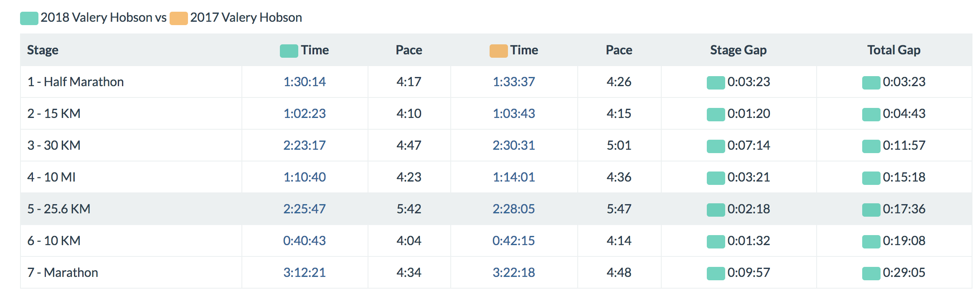Select the 2018 10 MI time 1:10:40
Viewport: 980px width, 297px height.
click(x=305, y=177)
